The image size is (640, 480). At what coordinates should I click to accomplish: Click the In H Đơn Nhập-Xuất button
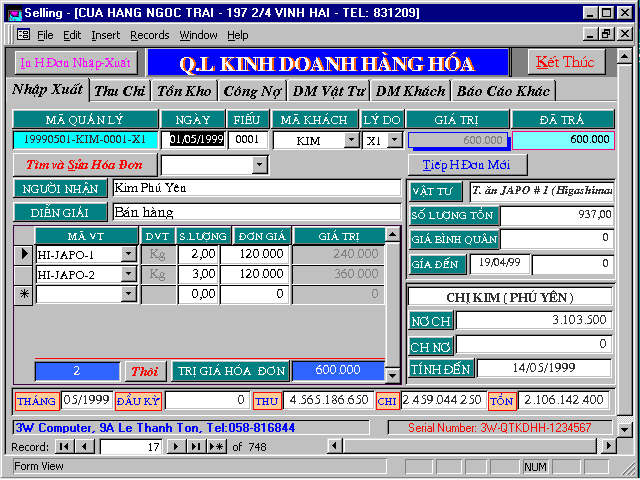pos(76,63)
